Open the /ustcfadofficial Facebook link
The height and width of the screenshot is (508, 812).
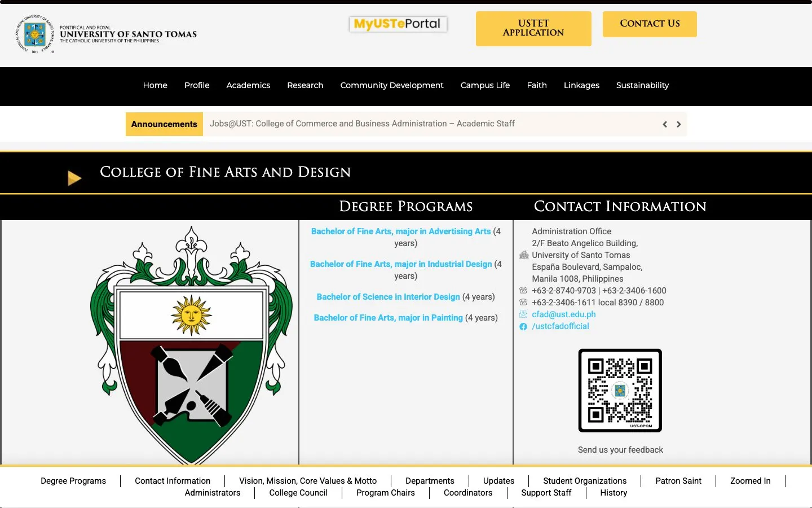(561, 326)
